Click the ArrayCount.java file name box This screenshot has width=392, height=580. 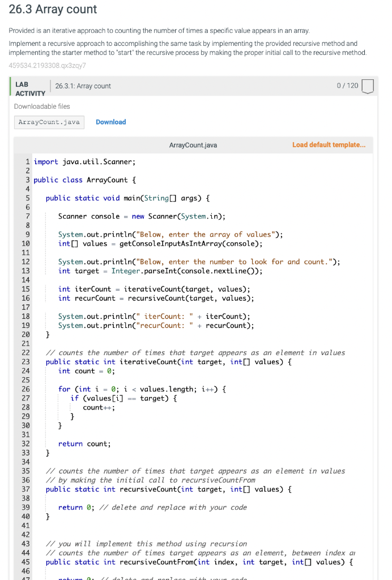(49, 122)
